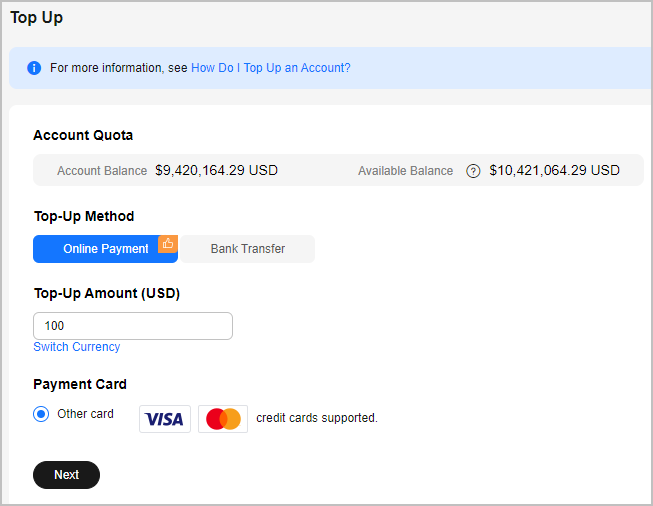This screenshot has height=506, width=653.
Task: Click the Available Balance amount value
Action: click(555, 170)
